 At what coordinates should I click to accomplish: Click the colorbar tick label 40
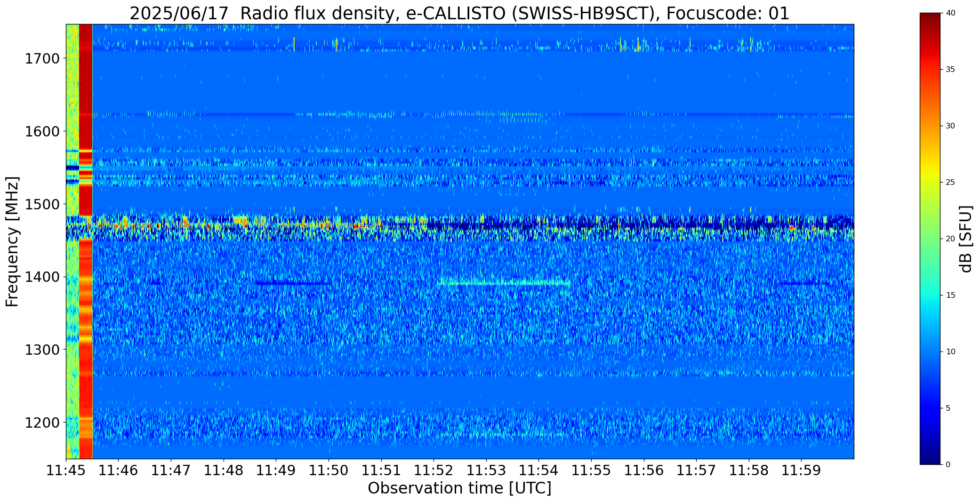[950, 13]
